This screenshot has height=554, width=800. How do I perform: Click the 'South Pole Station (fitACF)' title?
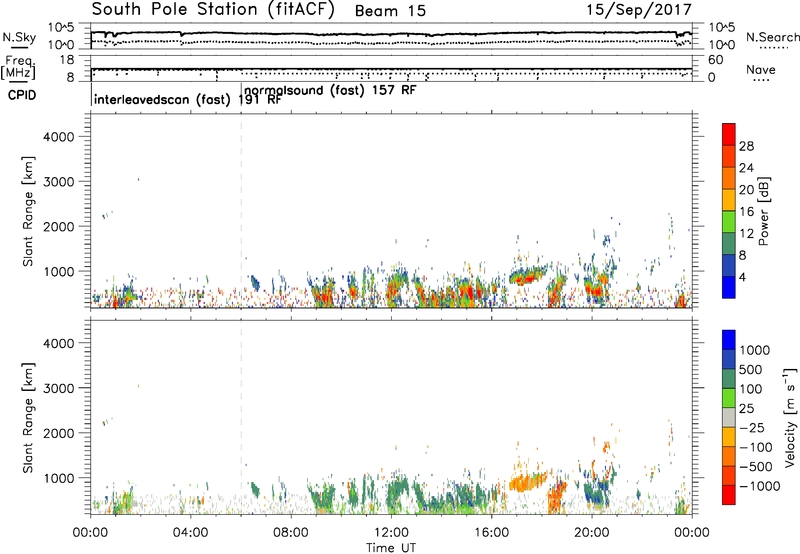pos(213,10)
